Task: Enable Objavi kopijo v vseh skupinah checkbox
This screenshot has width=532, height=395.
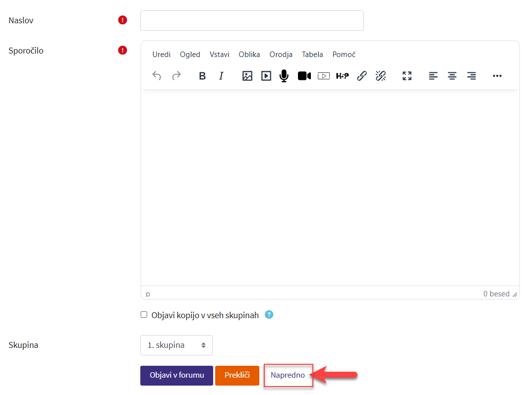Action: tap(144, 315)
